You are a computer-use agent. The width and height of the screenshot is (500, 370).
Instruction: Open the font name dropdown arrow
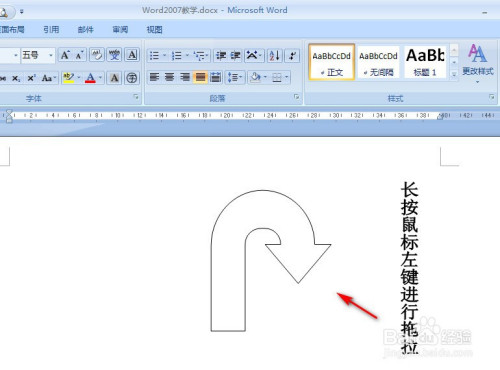pyautogui.click(x=16, y=55)
